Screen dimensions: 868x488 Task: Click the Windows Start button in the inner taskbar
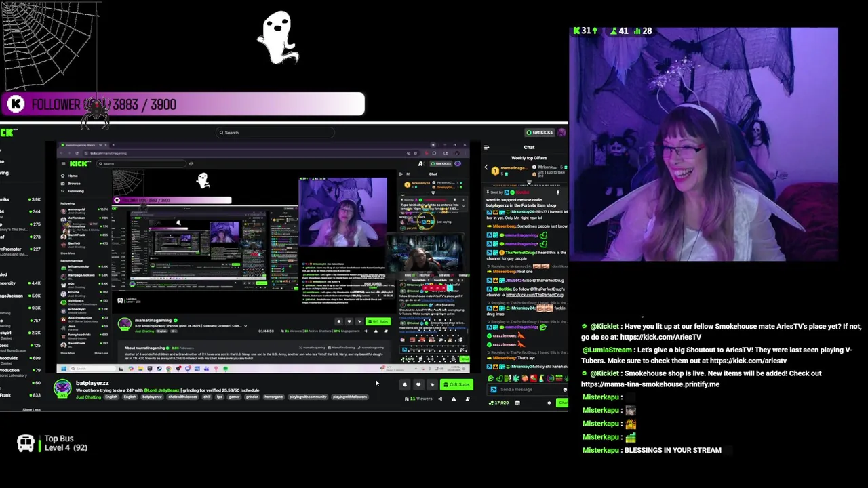coord(64,369)
